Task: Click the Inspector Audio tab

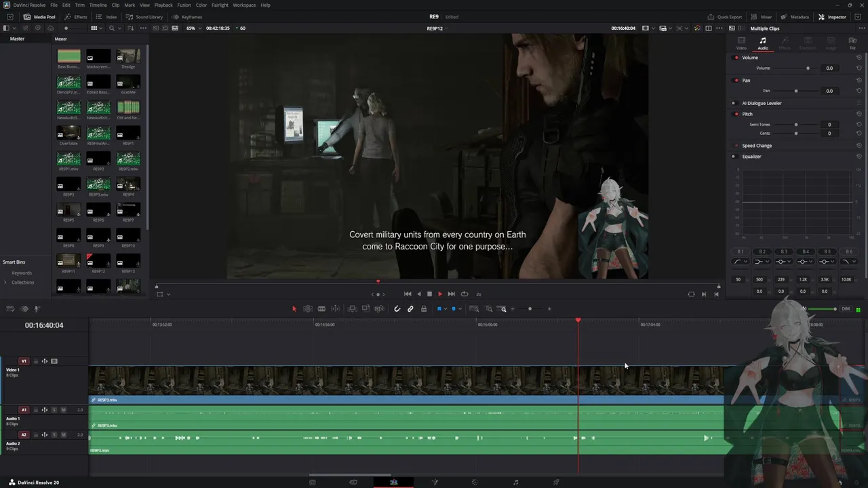Action: point(763,43)
